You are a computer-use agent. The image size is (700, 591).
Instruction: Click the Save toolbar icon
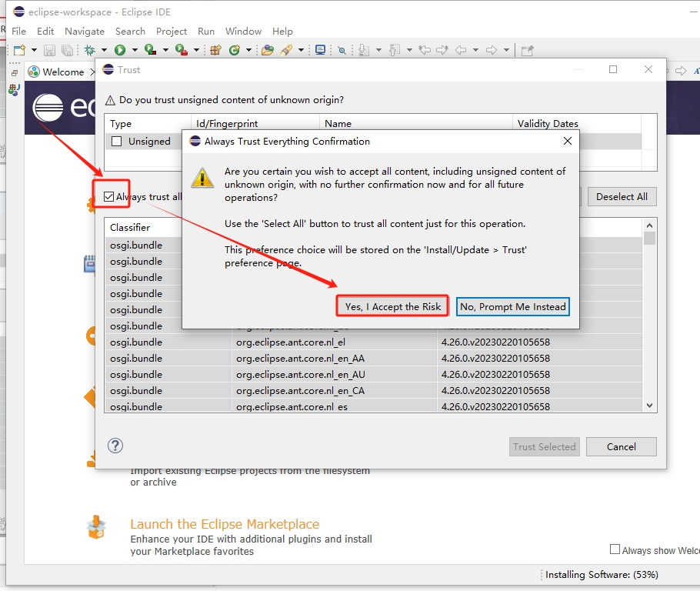(49, 50)
